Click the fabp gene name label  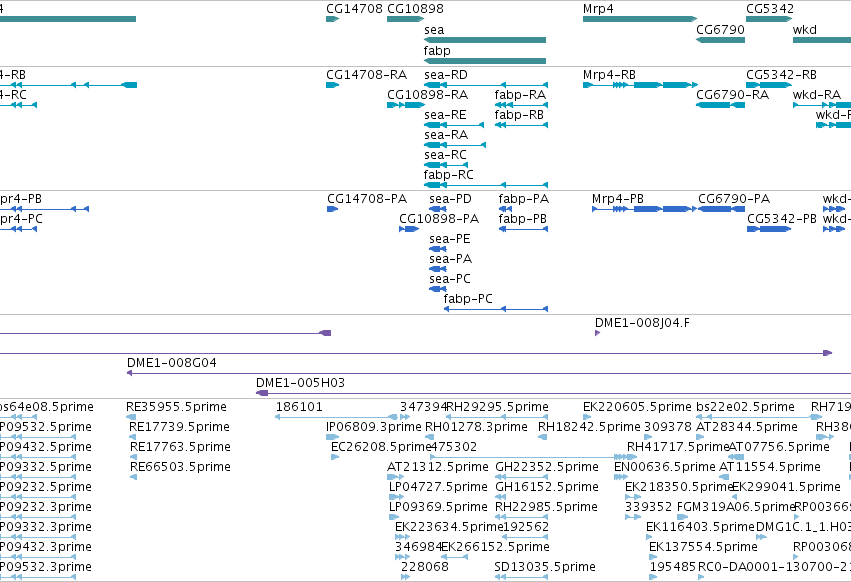[437, 50]
